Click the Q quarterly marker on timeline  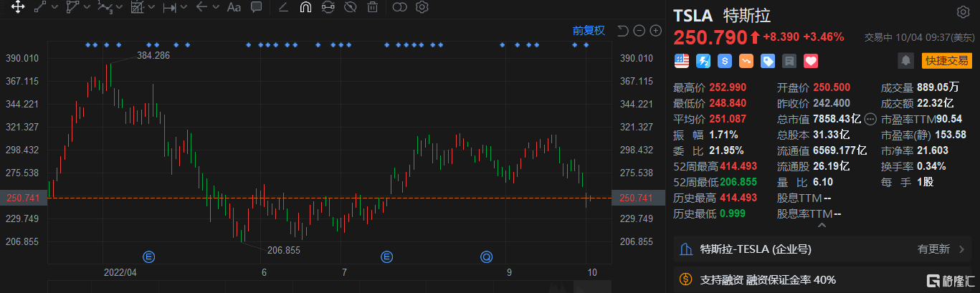pyautogui.click(x=486, y=256)
